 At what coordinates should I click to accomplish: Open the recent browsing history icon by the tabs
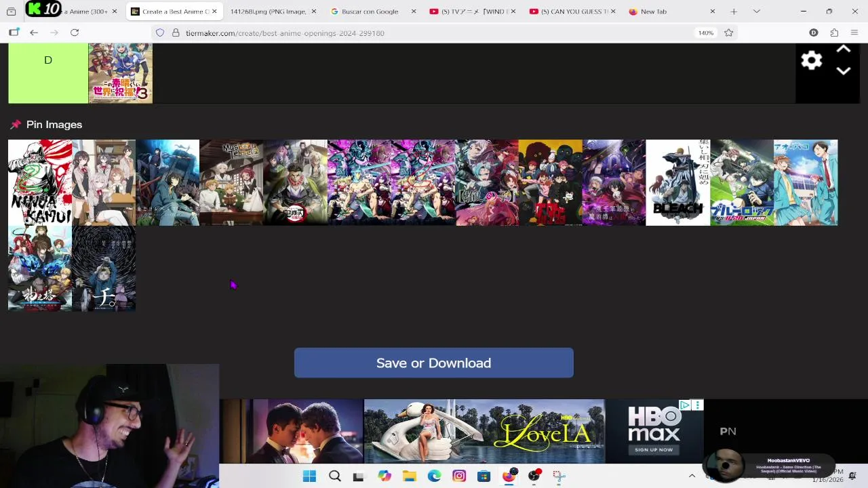coord(11,12)
